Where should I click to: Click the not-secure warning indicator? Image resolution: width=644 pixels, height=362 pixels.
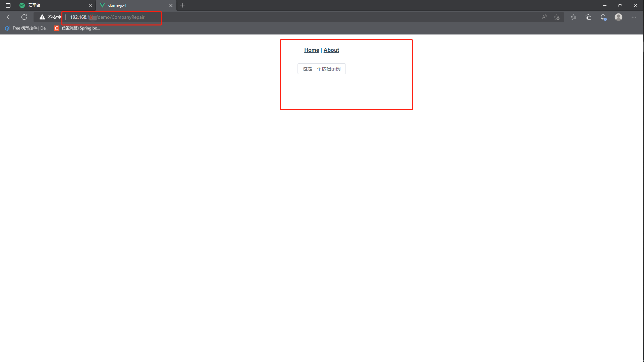click(x=50, y=17)
